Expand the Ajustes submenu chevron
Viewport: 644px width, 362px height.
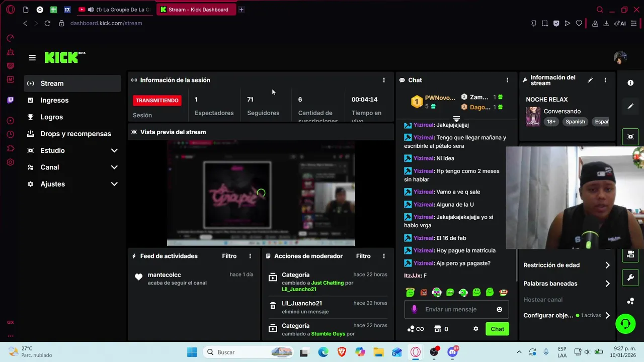pos(114,184)
